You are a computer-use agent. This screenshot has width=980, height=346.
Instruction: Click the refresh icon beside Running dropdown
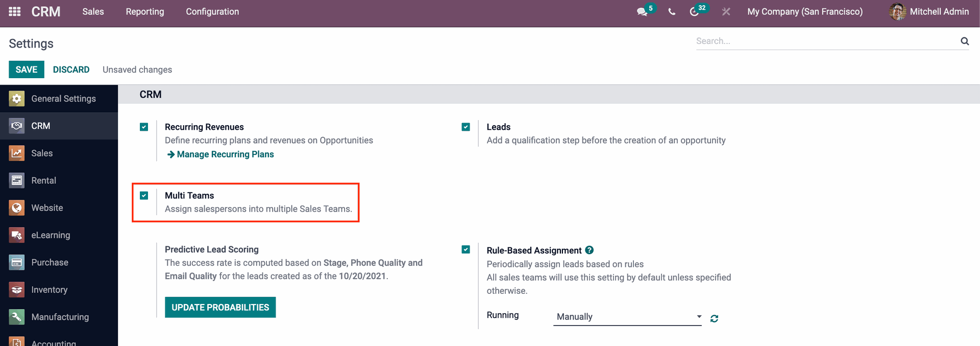714,318
